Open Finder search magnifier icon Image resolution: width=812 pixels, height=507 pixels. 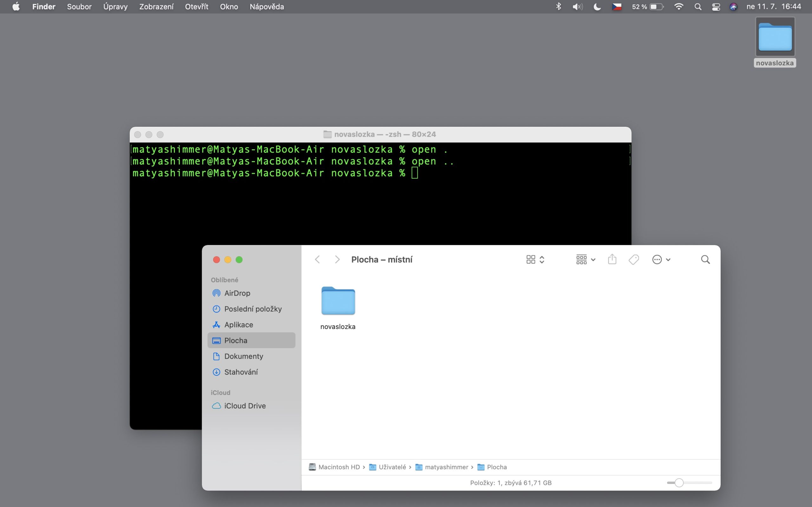coord(705,260)
